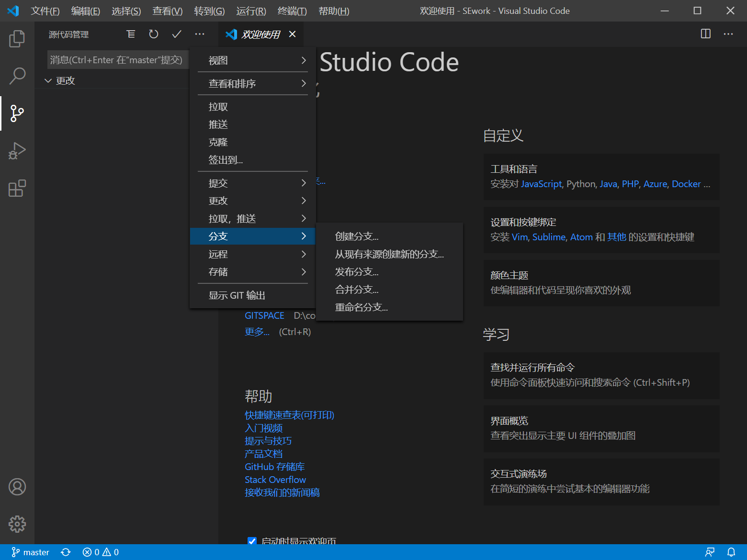Open the Manage gear icon
747x560 pixels.
pos(17,524)
